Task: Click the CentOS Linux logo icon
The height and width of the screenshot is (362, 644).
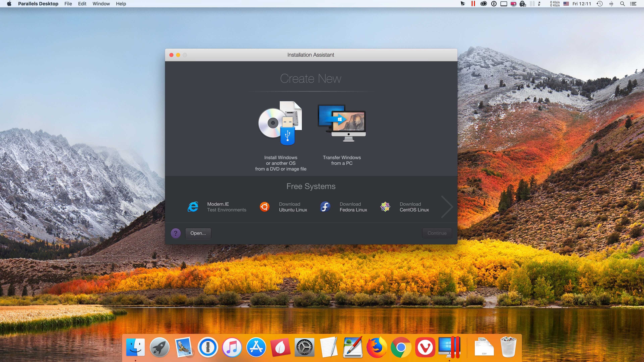Action: (385, 207)
